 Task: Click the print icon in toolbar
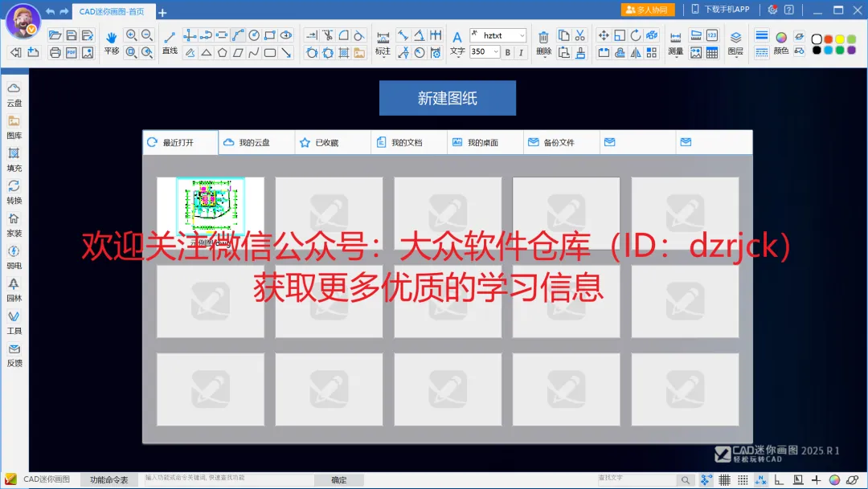pyautogui.click(x=55, y=52)
